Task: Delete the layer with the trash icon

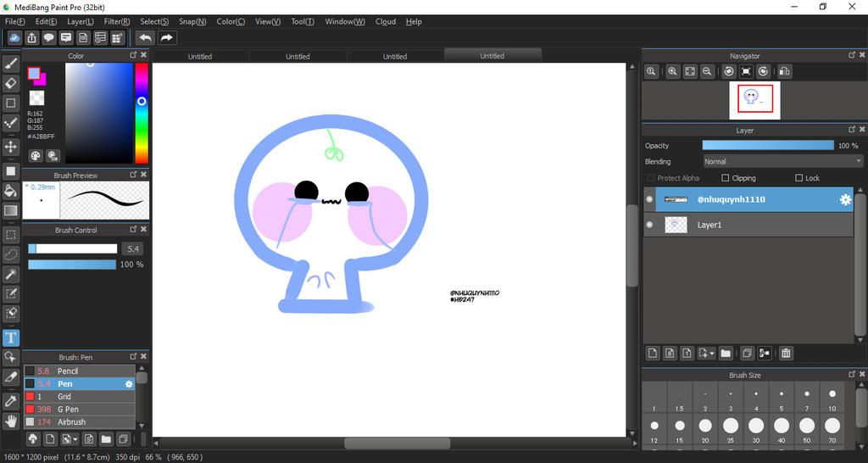Action: point(786,353)
